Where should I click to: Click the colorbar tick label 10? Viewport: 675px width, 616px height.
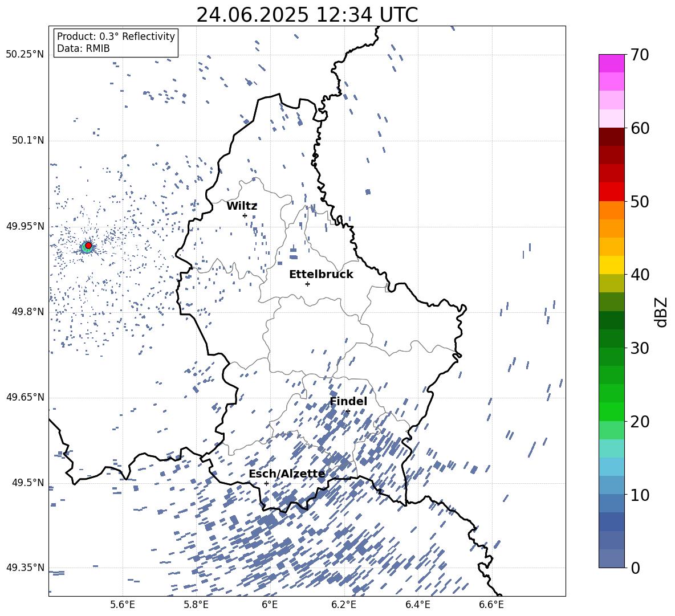(x=640, y=495)
